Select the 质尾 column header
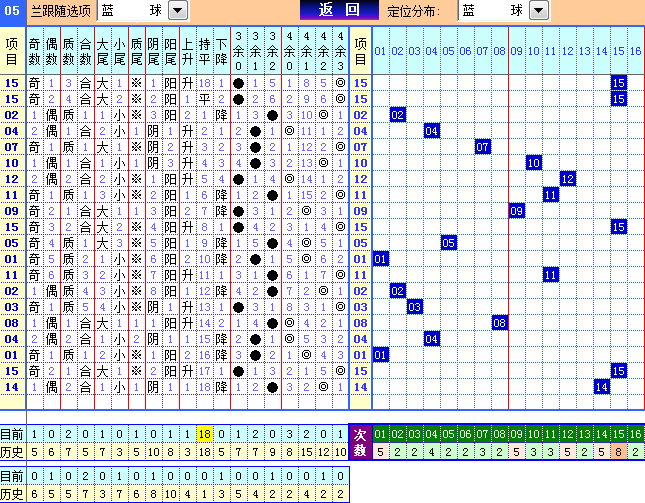645x503 pixels. coord(137,51)
